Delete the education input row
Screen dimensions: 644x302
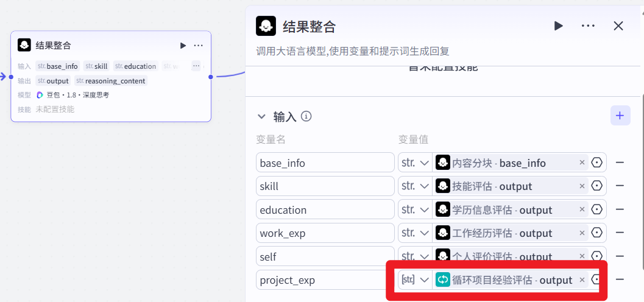pyautogui.click(x=620, y=209)
